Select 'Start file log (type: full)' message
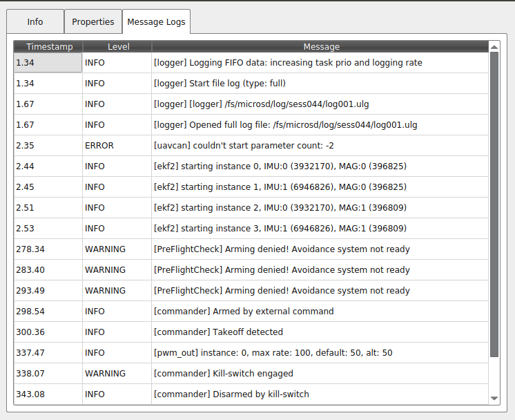This screenshot has width=515, height=420. (320, 84)
